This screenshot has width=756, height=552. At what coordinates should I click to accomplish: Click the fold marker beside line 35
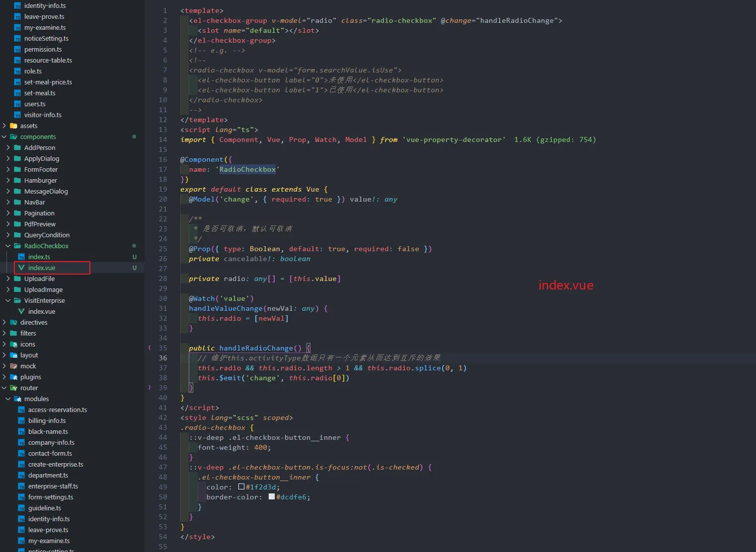pyautogui.click(x=150, y=348)
